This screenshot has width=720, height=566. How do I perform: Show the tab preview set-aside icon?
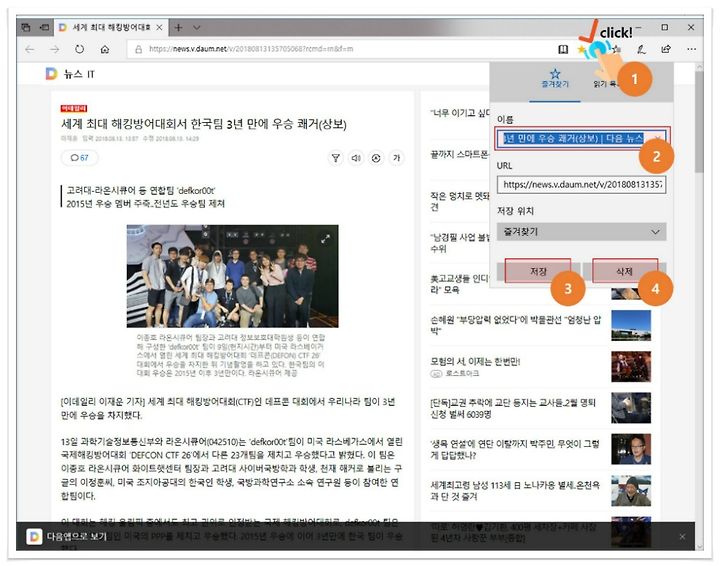[26, 28]
